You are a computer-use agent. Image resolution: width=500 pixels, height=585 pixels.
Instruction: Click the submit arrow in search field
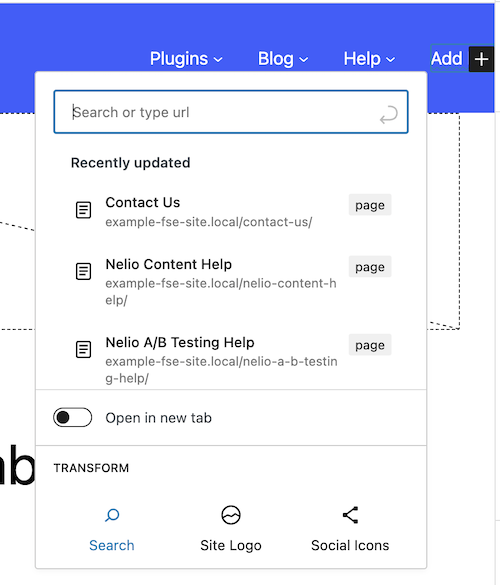(x=389, y=115)
